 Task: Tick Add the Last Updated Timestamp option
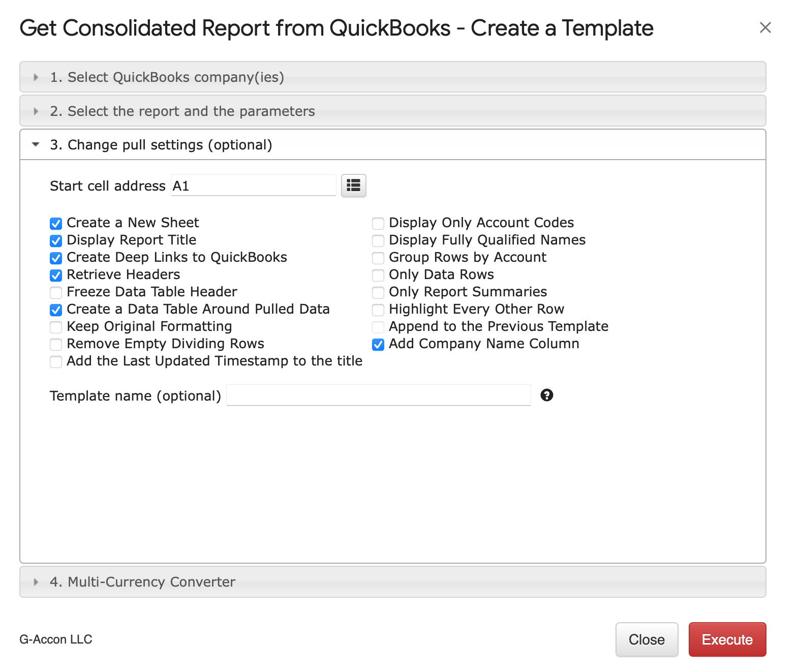click(x=56, y=362)
